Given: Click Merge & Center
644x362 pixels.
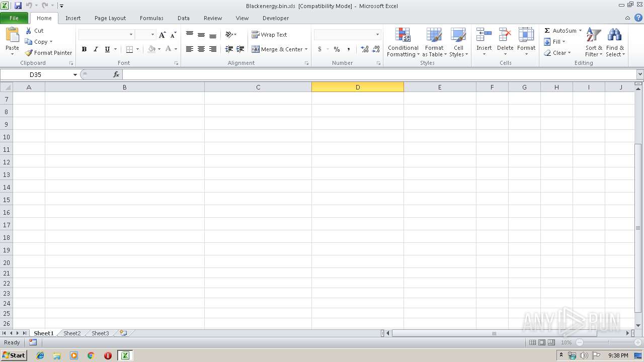Looking at the screenshot, I should (x=277, y=49).
